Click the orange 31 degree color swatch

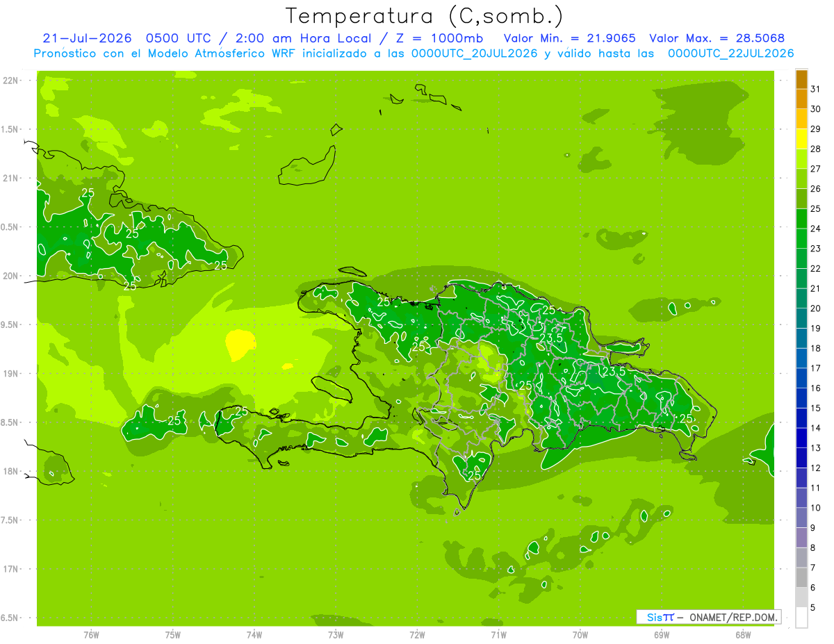pos(801,80)
